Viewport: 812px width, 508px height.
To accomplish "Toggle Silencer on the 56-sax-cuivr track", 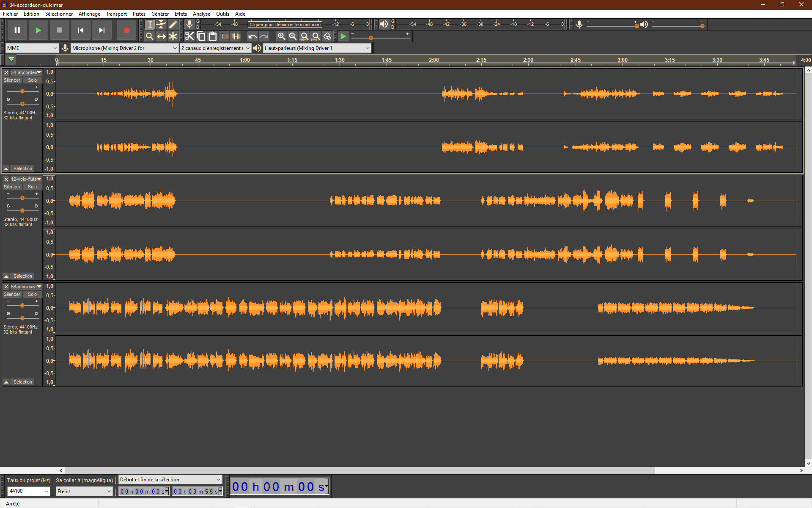I will [x=12, y=294].
